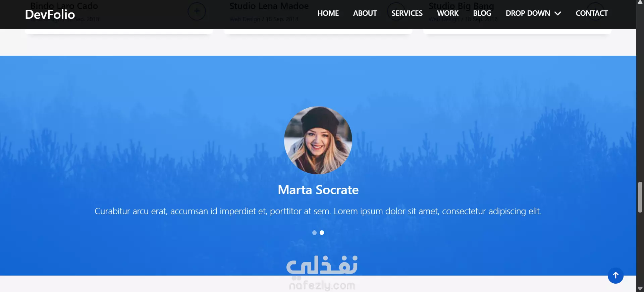
Task: Click the scrollbar down arrow
Action: (x=640, y=289)
